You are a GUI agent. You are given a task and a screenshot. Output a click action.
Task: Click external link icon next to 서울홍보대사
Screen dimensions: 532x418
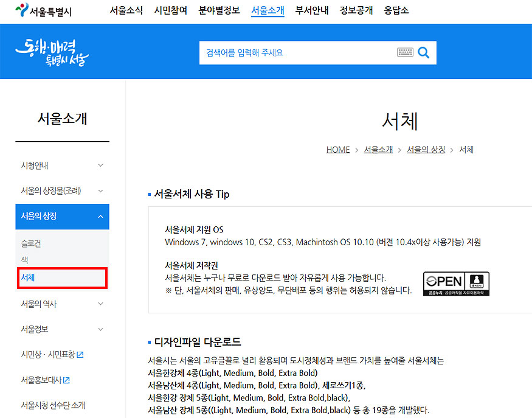66,380
